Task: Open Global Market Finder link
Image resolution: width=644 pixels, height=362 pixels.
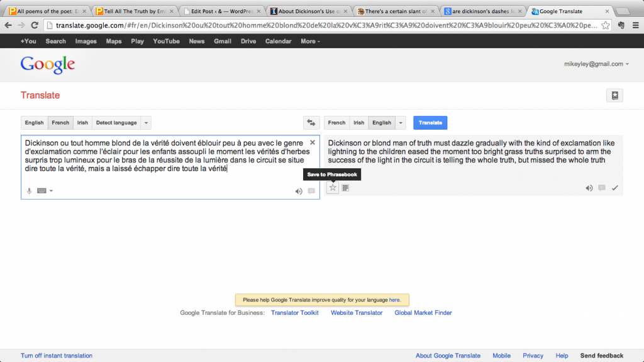Action: 423,313
